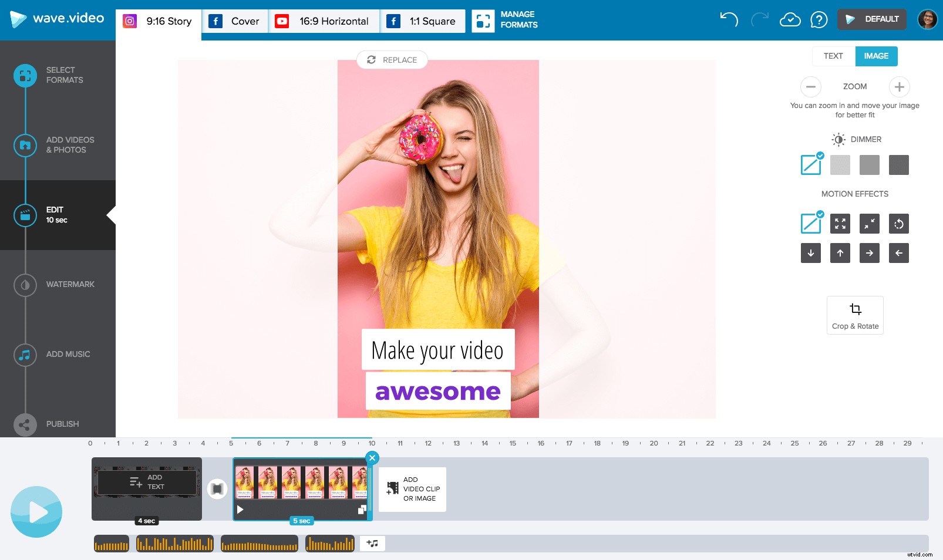Open the Add Music step in the sidebar
943x560 pixels.
(x=68, y=354)
